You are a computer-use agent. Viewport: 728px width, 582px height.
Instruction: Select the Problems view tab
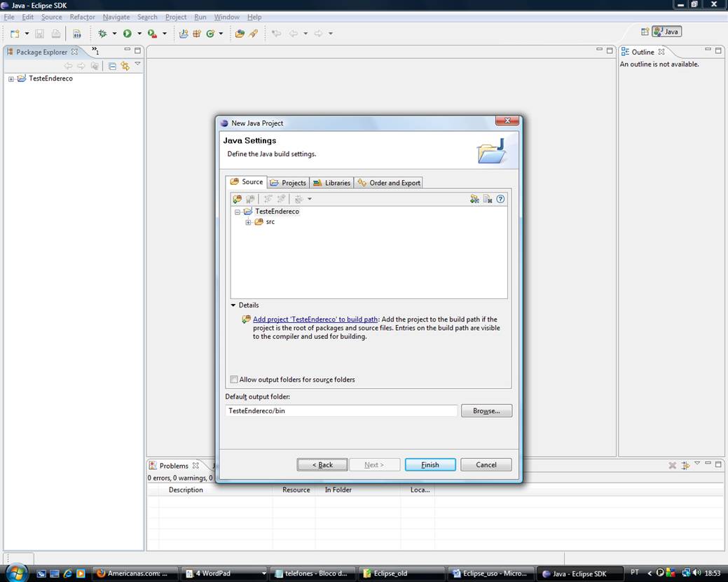click(x=174, y=466)
